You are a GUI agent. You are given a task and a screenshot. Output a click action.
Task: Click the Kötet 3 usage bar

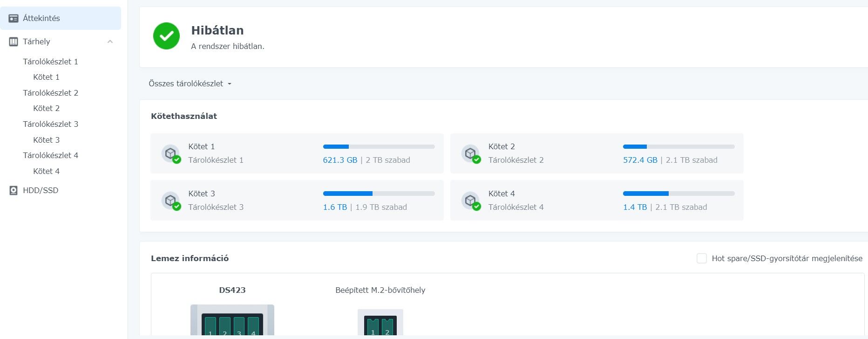tap(379, 194)
